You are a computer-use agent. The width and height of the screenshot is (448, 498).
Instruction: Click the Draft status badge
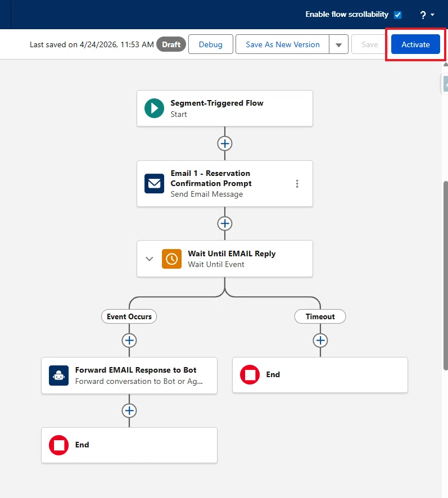171,44
